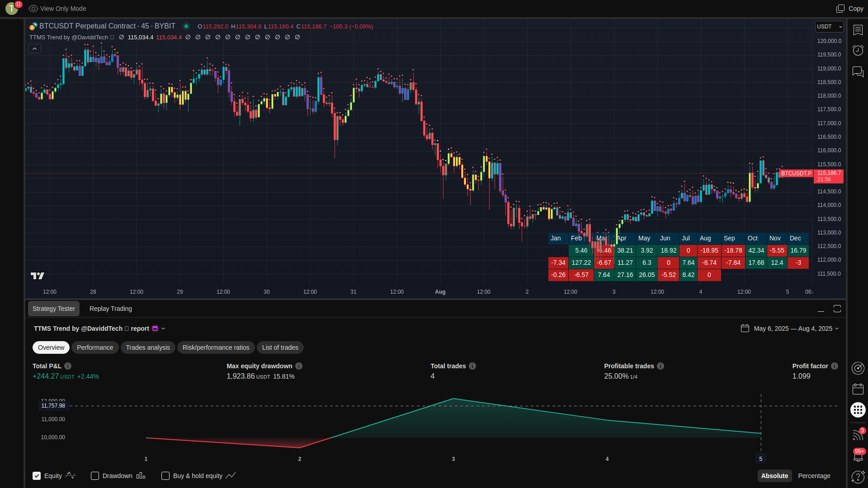Open the chats panel icon
The image size is (868, 488).
[858, 72]
